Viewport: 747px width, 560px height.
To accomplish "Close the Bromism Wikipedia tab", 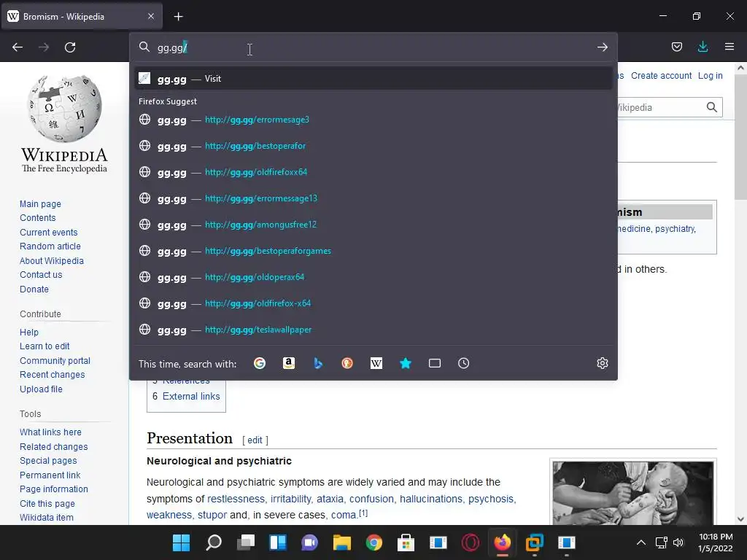I will click(x=150, y=16).
